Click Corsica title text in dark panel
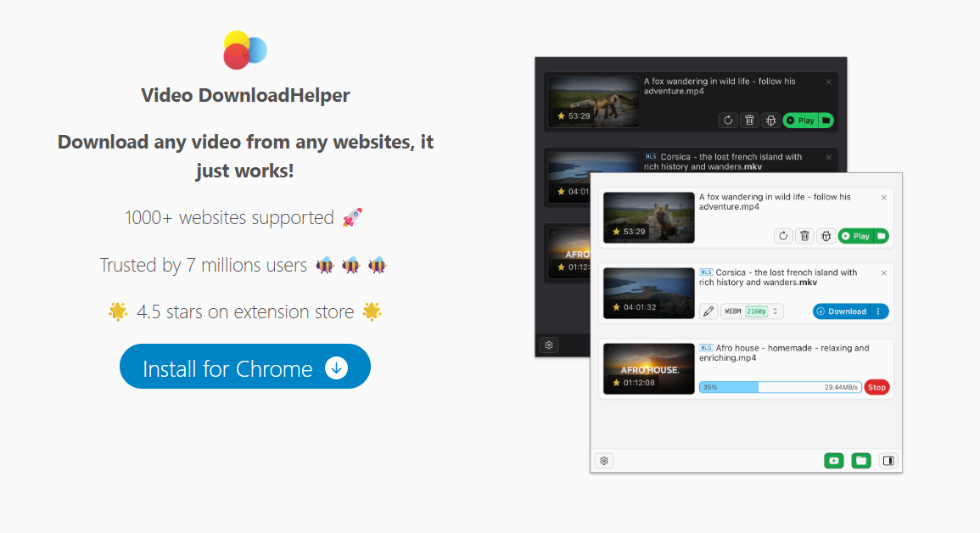Viewport: 980px width, 533px height. [723, 162]
